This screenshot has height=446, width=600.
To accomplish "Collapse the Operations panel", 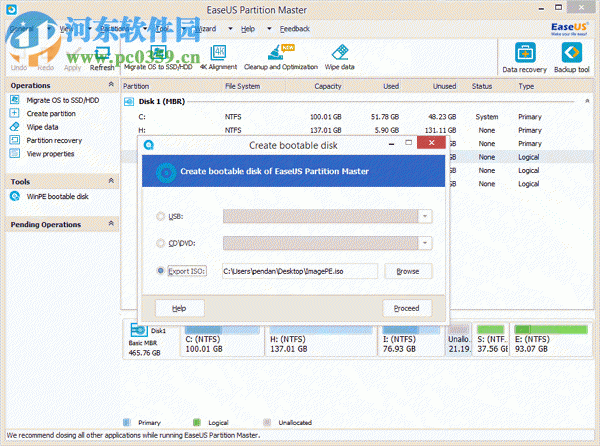I will [x=111, y=85].
